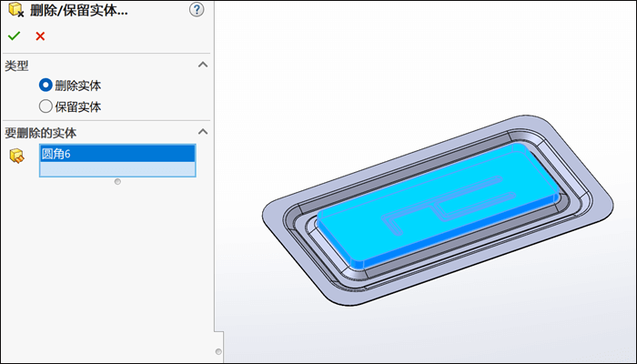Click the empty row below 圆角6
This screenshot has width=637, height=364.
coord(117,169)
